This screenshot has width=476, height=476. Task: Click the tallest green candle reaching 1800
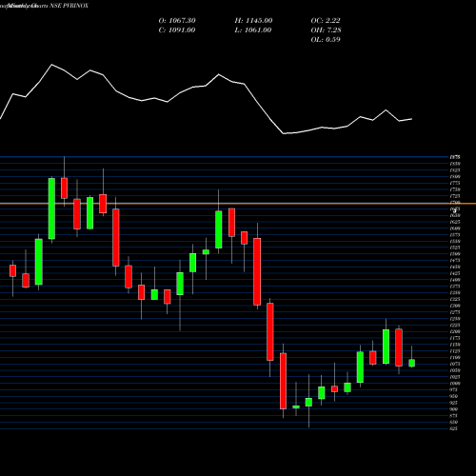click(x=51, y=208)
